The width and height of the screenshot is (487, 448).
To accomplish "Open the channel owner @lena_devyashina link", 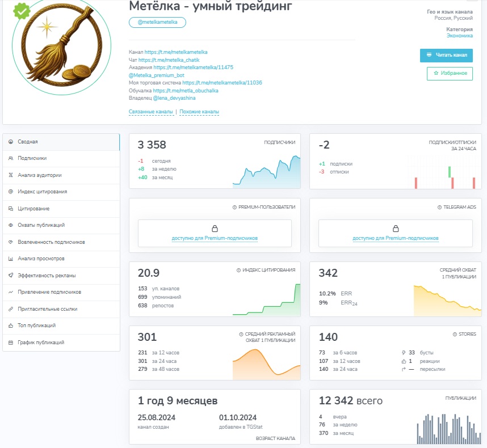I will point(174,98).
